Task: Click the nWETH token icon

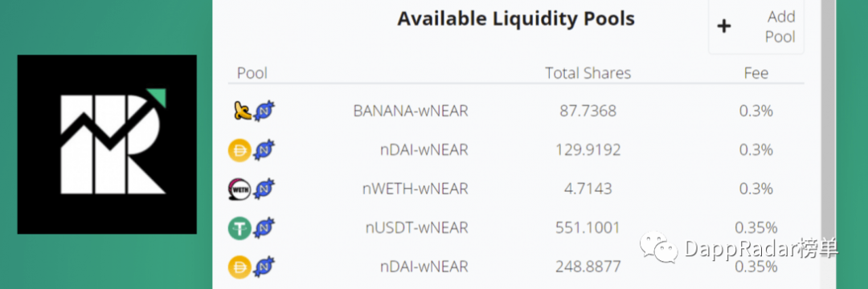Action: pos(240,189)
